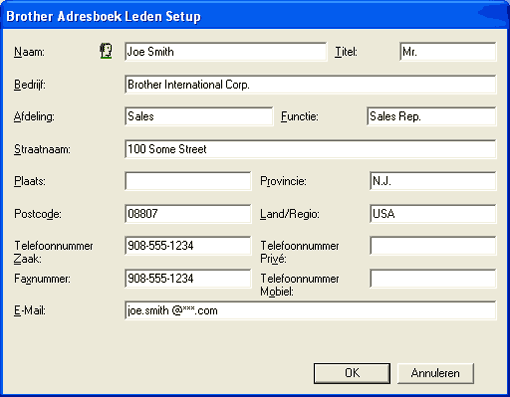
Task: Select the Bedrijf field with Brother International Corp.
Action: point(310,84)
